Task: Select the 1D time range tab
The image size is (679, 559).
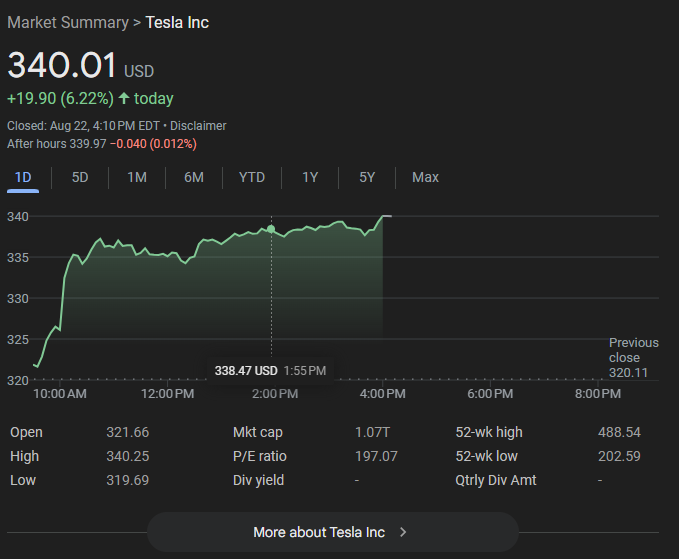Action: pyautogui.click(x=23, y=177)
